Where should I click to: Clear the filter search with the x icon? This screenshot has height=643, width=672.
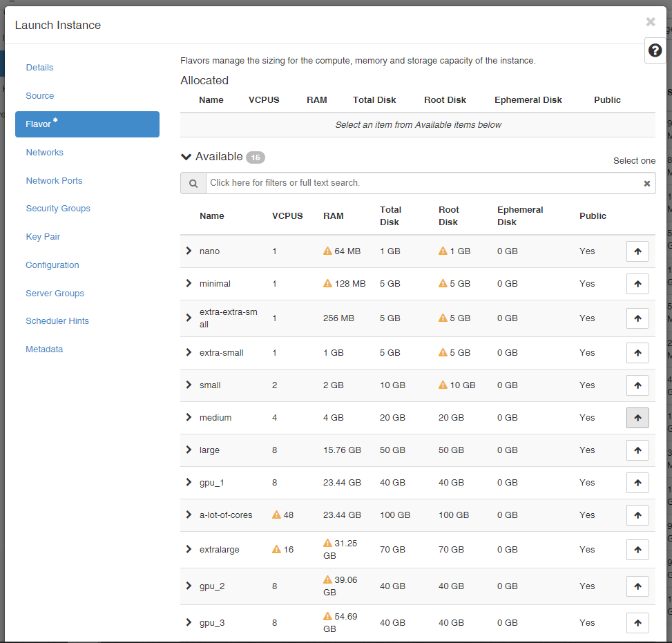pos(646,184)
